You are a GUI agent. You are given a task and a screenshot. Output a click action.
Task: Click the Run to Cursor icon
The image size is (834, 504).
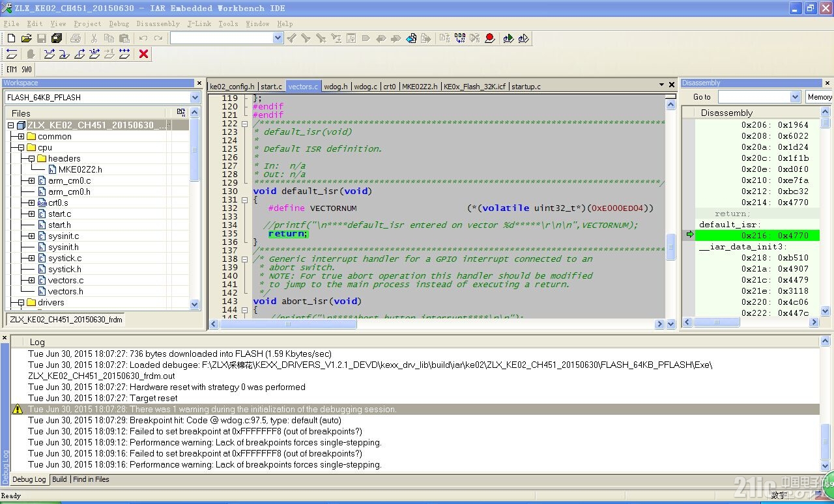[x=109, y=54]
